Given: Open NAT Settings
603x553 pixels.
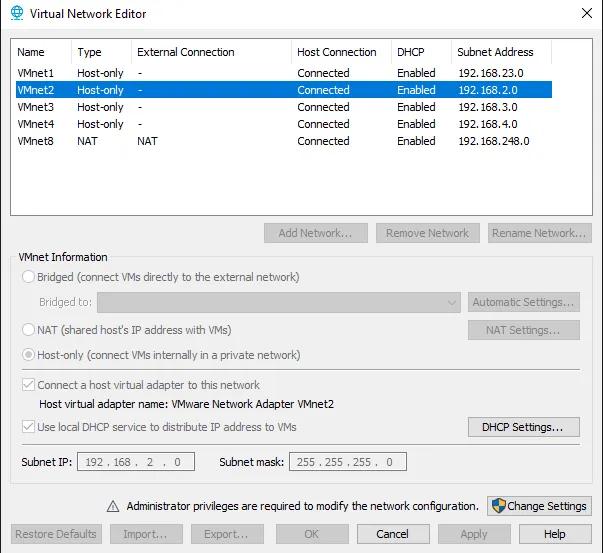Looking at the screenshot, I should [x=524, y=330].
